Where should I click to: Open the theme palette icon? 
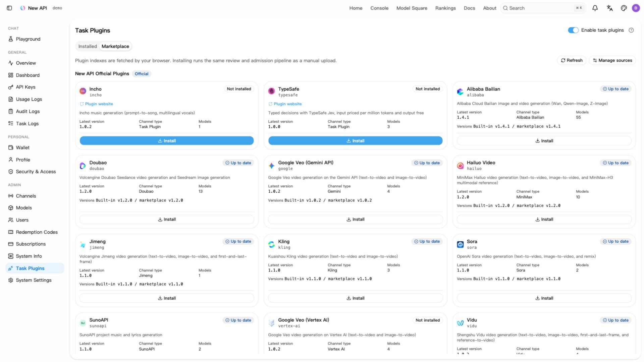[624, 8]
